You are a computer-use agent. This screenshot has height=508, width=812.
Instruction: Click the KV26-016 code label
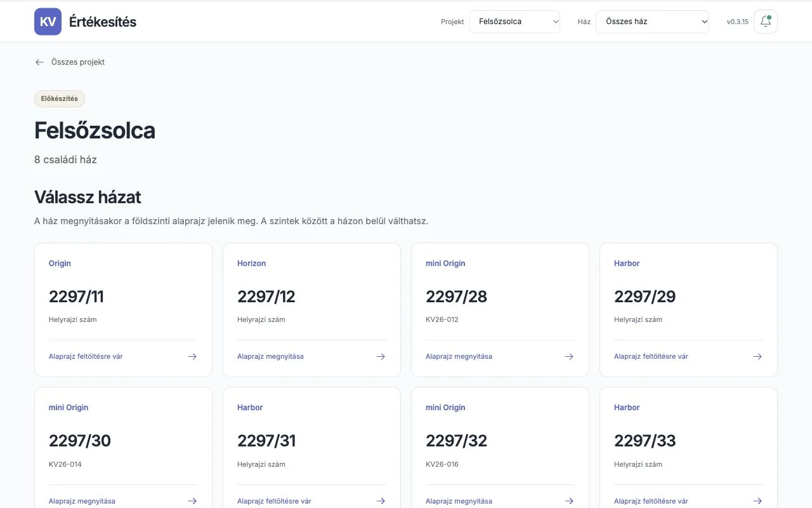442,464
